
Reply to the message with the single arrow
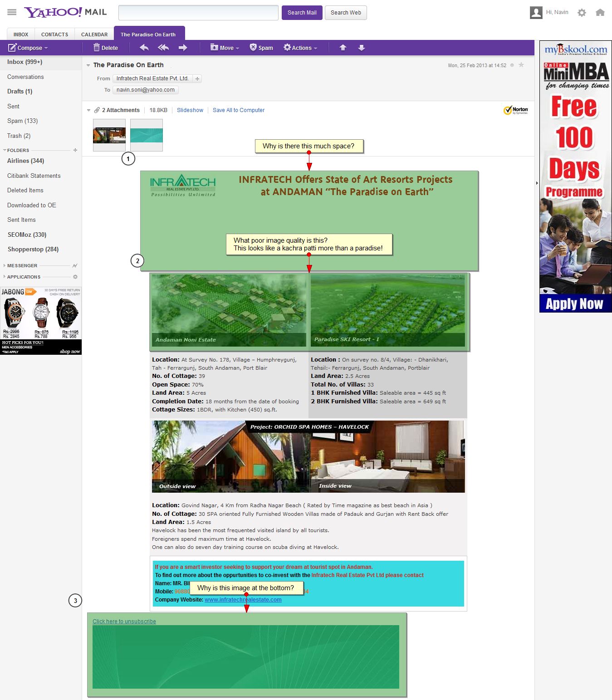(144, 48)
